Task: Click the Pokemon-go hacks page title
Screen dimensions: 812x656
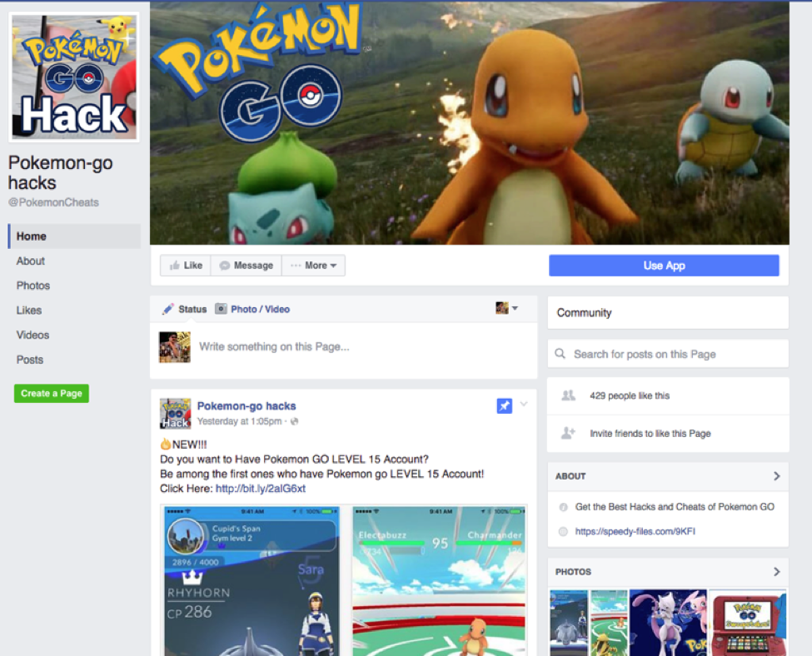Action: [60, 172]
